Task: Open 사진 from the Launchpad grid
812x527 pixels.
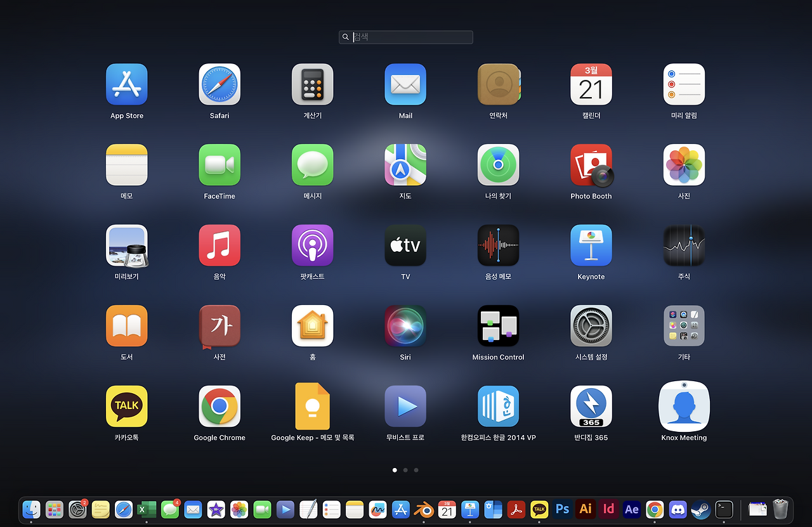Action: [x=684, y=165]
